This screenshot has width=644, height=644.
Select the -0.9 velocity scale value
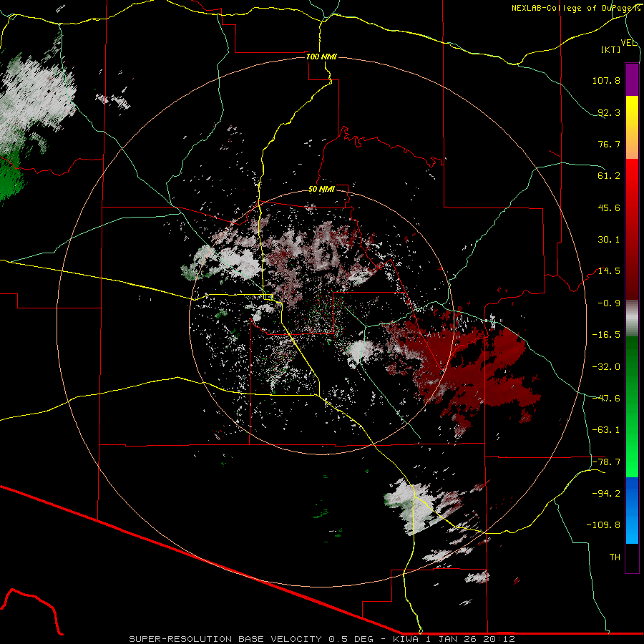tap(609, 303)
